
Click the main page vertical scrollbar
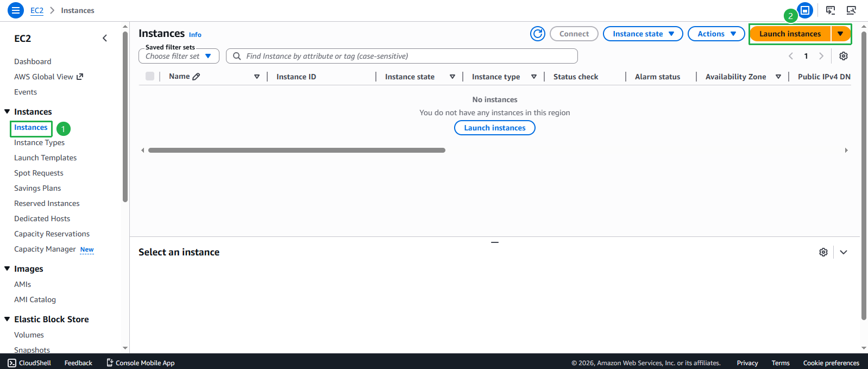tap(864, 176)
